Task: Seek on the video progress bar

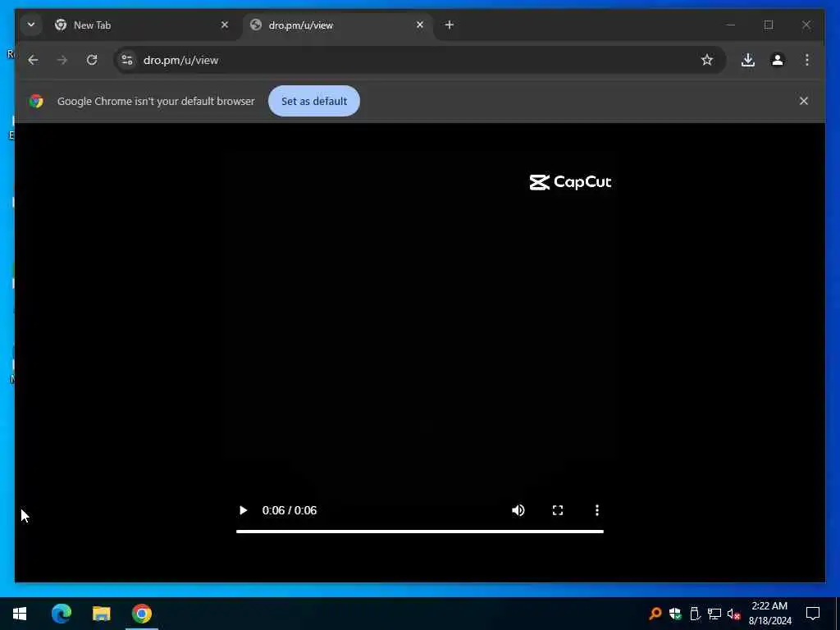Action: point(419,532)
